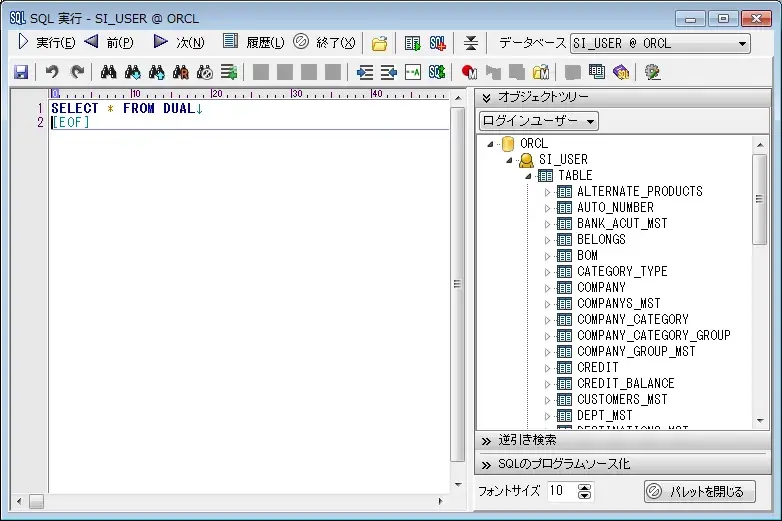The height and width of the screenshot is (521, 782).
Task: Click the open folder icon
Action: (x=379, y=43)
